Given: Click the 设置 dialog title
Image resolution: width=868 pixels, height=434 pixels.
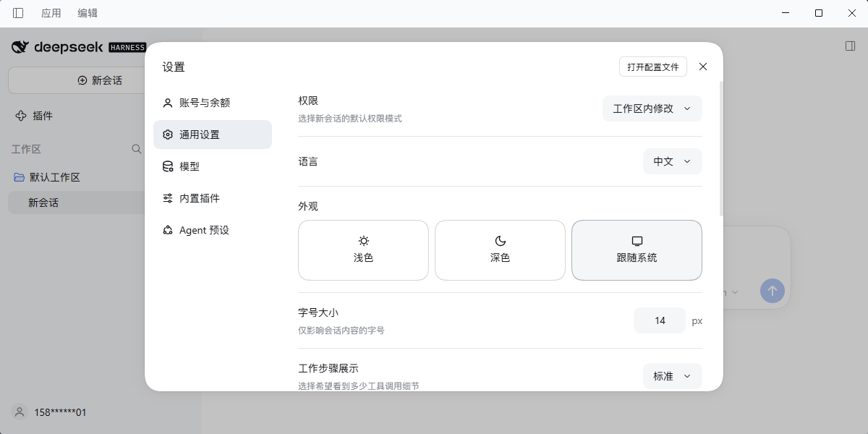Looking at the screenshot, I should coord(174,67).
